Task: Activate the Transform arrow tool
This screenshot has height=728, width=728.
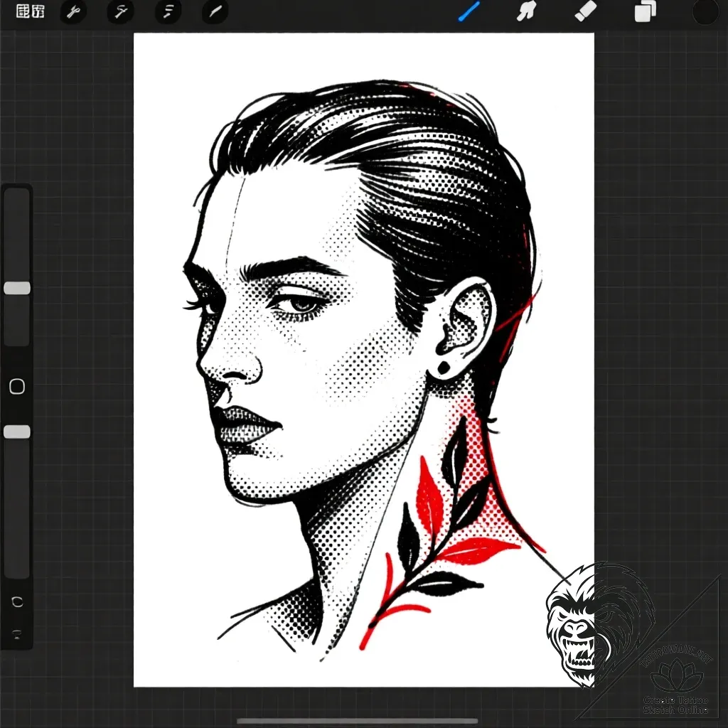Action: click(215, 12)
